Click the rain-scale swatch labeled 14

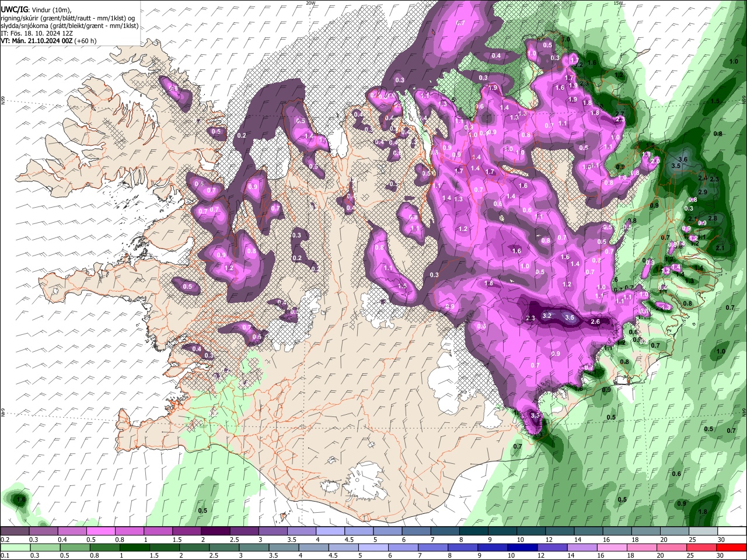coord(582,547)
